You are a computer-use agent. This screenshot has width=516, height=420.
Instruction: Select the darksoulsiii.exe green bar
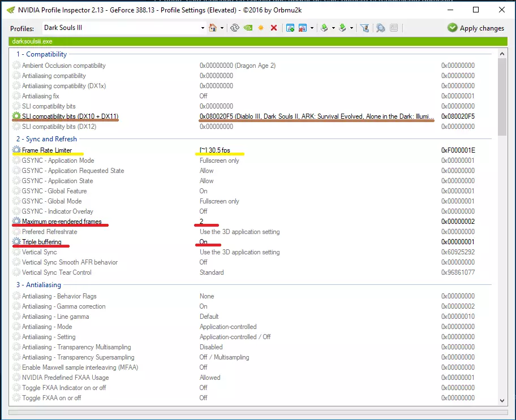258,41
